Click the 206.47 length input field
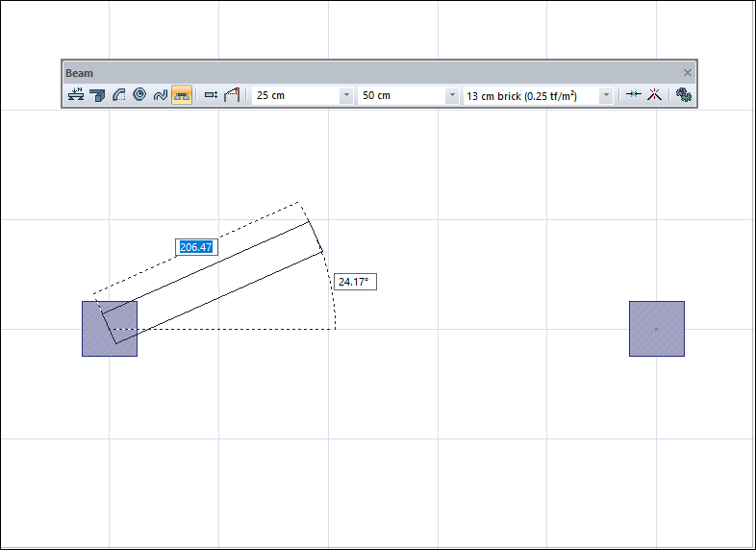Screen dimensions: 756x550 tap(195, 247)
